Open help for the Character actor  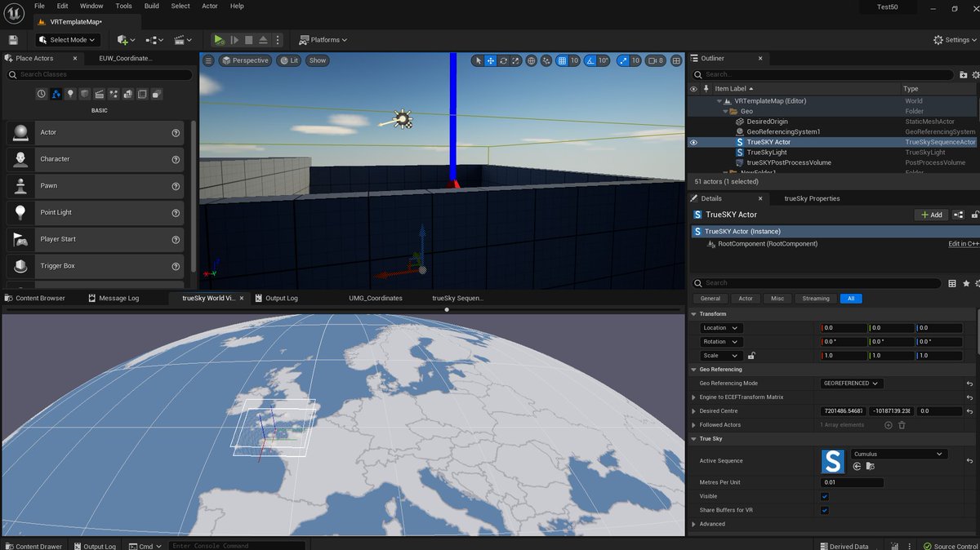click(176, 159)
